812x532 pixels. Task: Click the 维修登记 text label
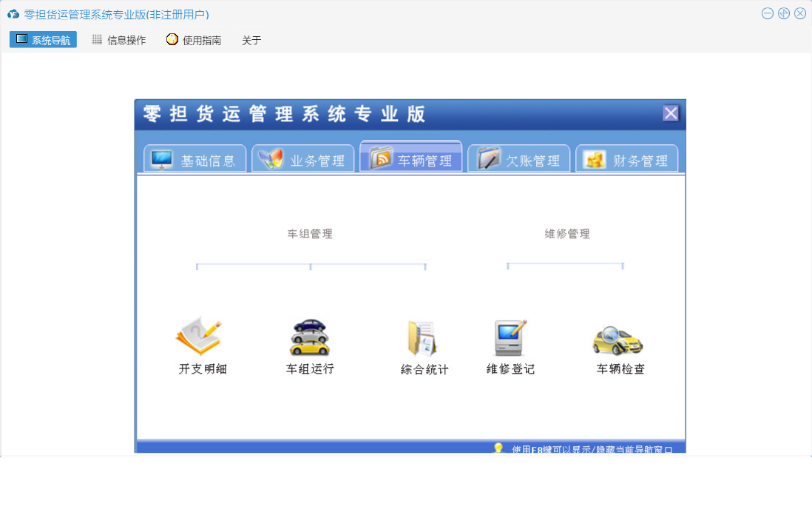(x=510, y=368)
